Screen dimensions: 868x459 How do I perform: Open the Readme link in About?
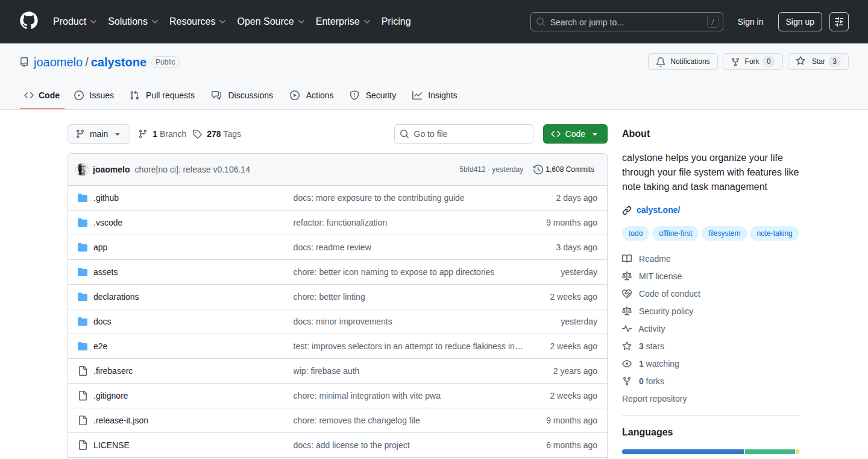[647, 259]
